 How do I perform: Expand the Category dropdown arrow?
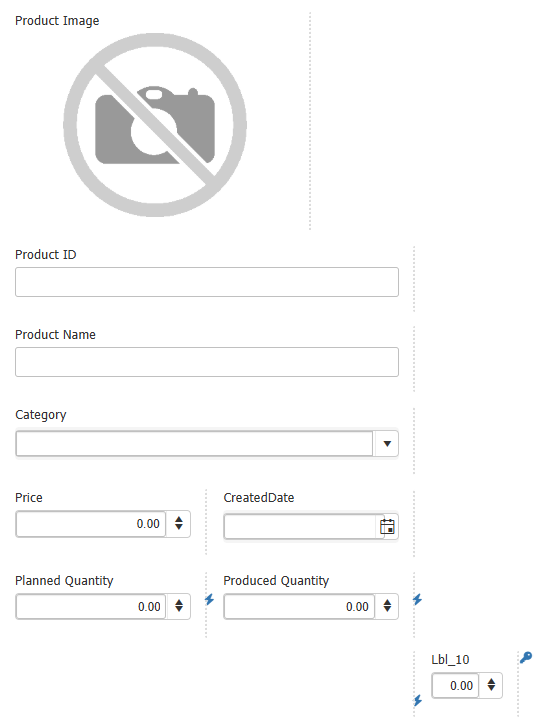387,443
